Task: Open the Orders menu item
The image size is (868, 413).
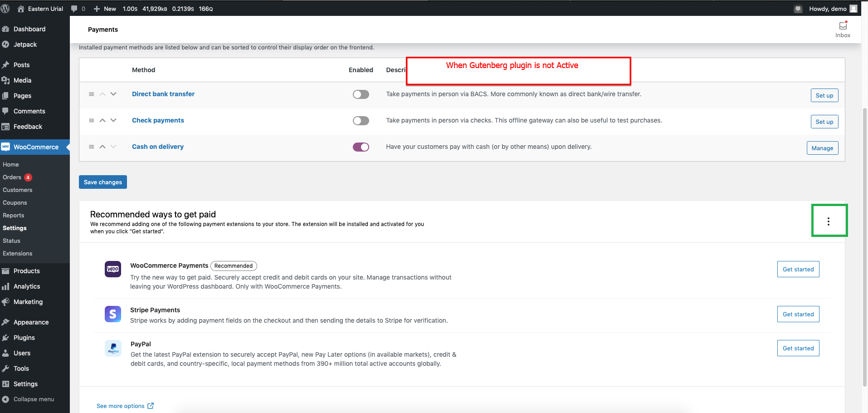Action: (13, 177)
